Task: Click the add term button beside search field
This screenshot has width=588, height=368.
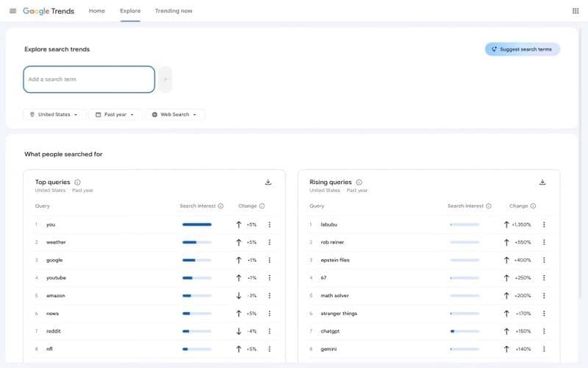Action: pyautogui.click(x=165, y=79)
